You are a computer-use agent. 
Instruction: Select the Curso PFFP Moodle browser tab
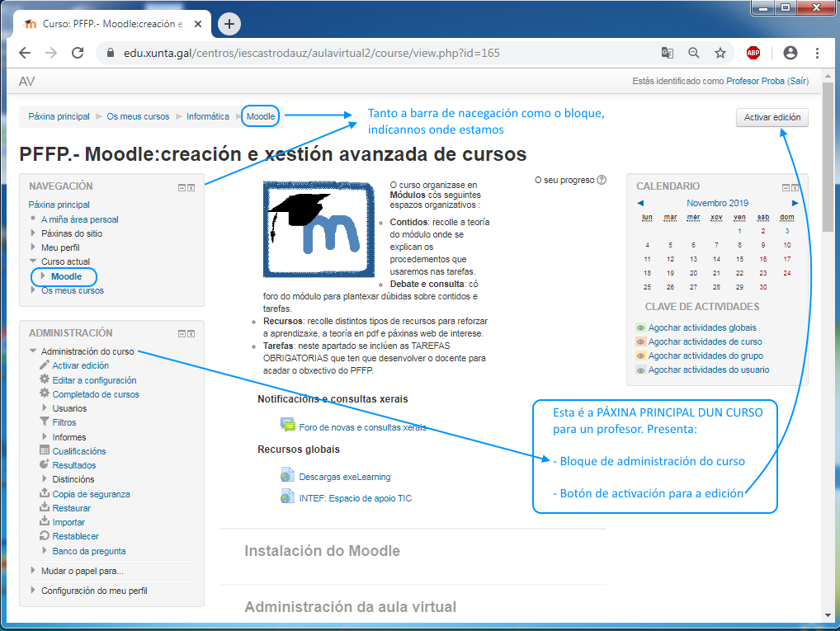[x=111, y=24]
